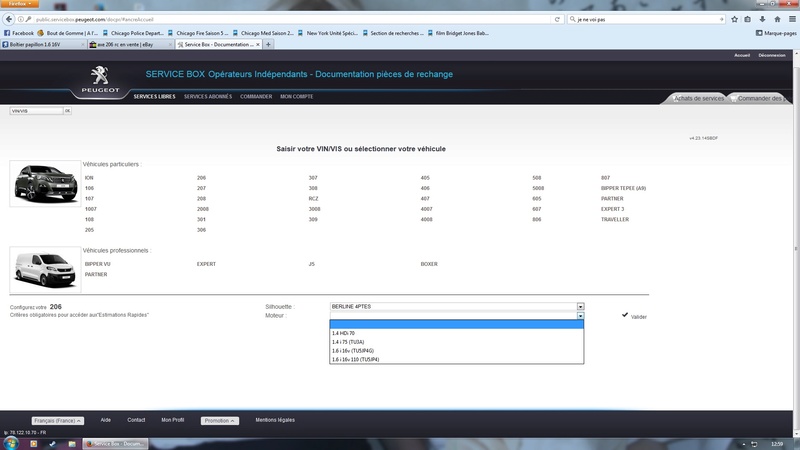The width and height of the screenshot is (800, 450).
Task: Click the Service Box taskbar item
Action: (x=115, y=444)
